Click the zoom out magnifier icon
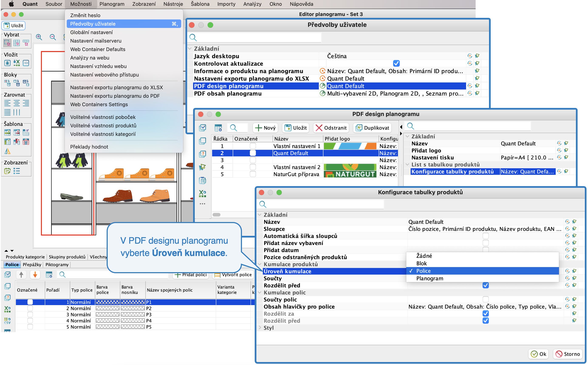 click(53, 37)
